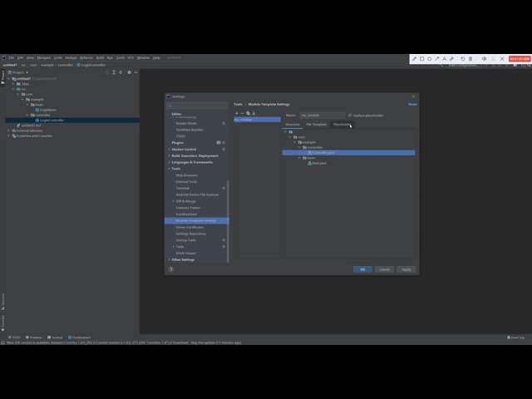This screenshot has height=399, width=532.
Task: Expand Build, Execution, Deployment settings
Action: click(x=169, y=155)
